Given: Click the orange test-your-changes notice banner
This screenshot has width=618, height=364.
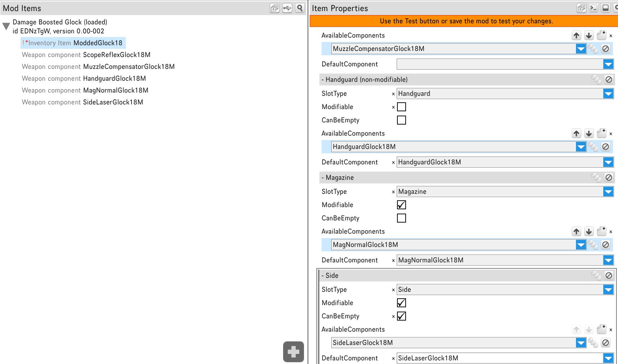Looking at the screenshot, I should coord(464,21).
